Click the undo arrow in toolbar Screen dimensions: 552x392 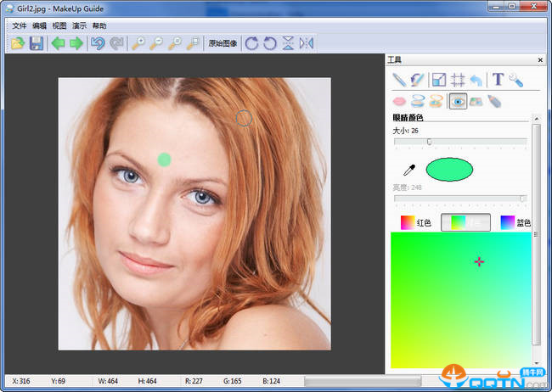click(98, 43)
